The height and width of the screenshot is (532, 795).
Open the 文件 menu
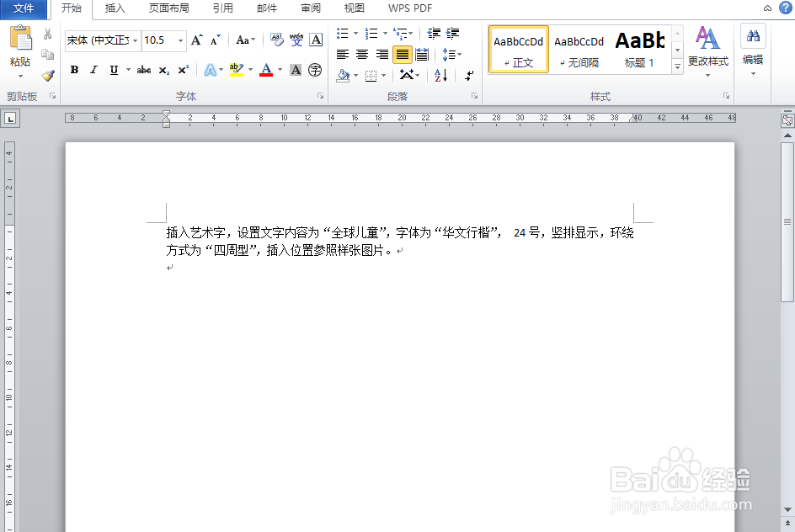pyautogui.click(x=24, y=9)
